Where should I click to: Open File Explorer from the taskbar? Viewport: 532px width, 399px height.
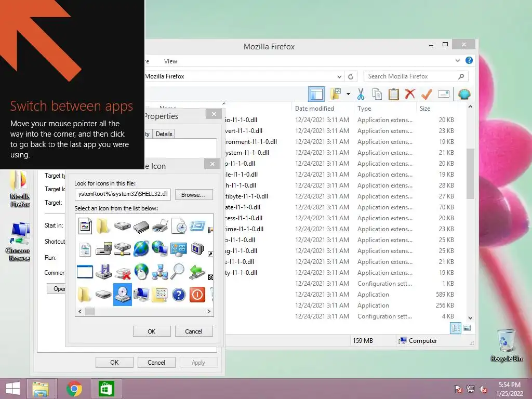tap(41, 389)
